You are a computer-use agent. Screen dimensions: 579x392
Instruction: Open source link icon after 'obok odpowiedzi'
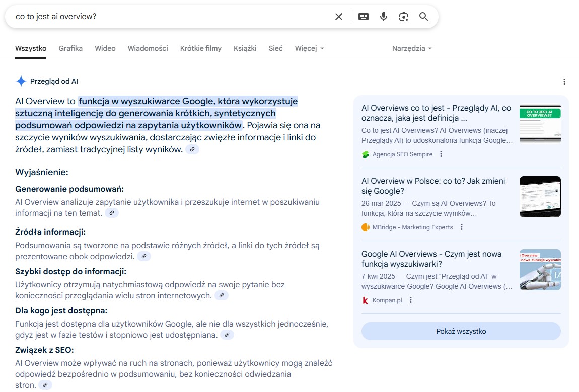pyautogui.click(x=143, y=256)
